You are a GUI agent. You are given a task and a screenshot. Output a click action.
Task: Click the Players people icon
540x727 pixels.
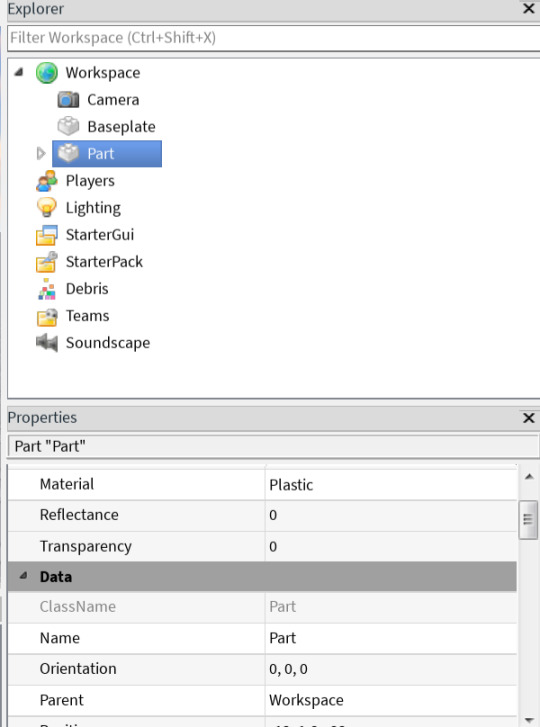point(46,181)
